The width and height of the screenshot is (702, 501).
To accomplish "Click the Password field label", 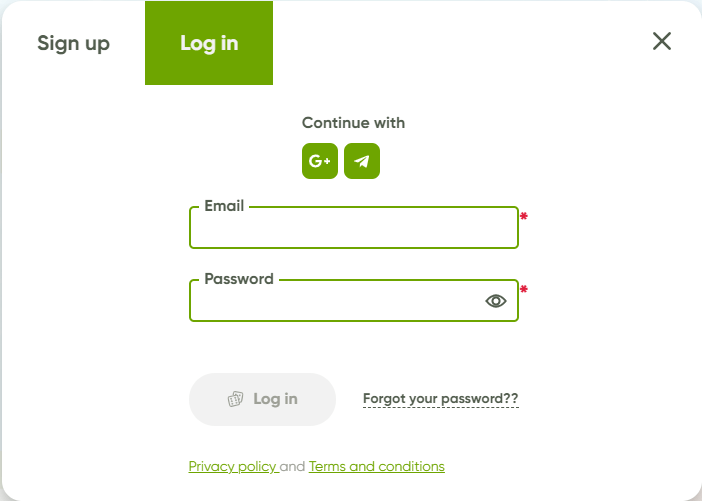I will pyautogui.click(x=239, y=279).
